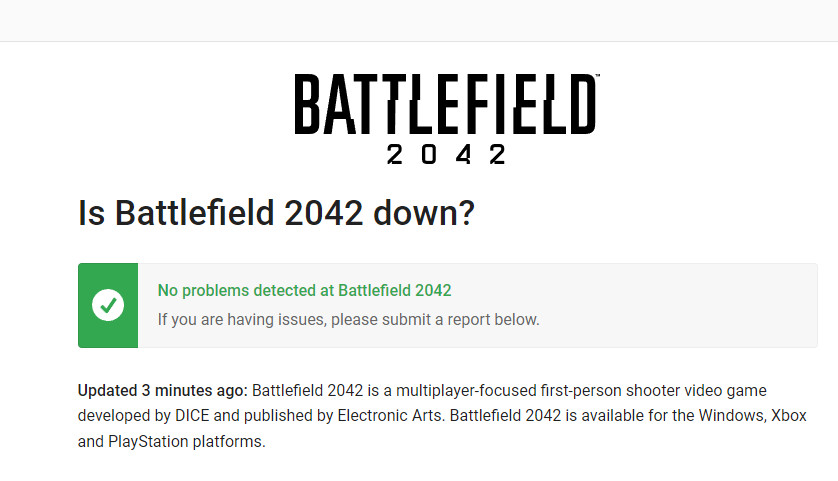Click the 2042 numerals beneath the logo
The height and width of the screenshot is (481, 838).
point(445,155)
